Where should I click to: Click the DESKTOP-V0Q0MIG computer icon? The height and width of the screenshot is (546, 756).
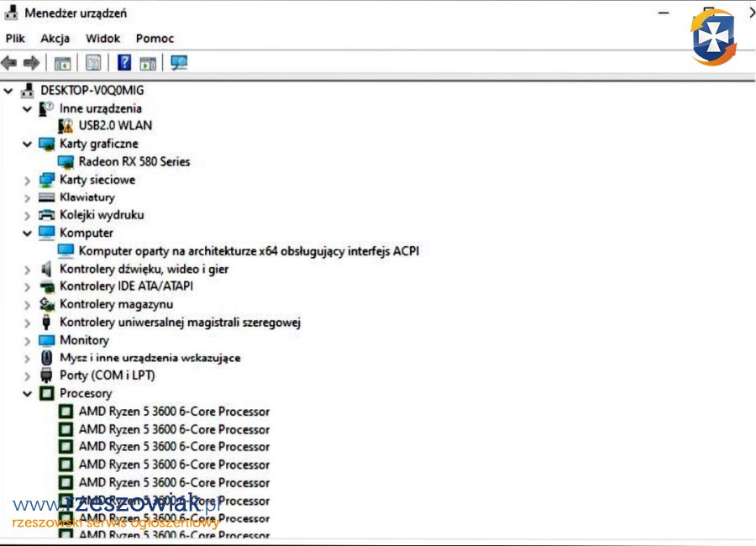pos(28,90)
